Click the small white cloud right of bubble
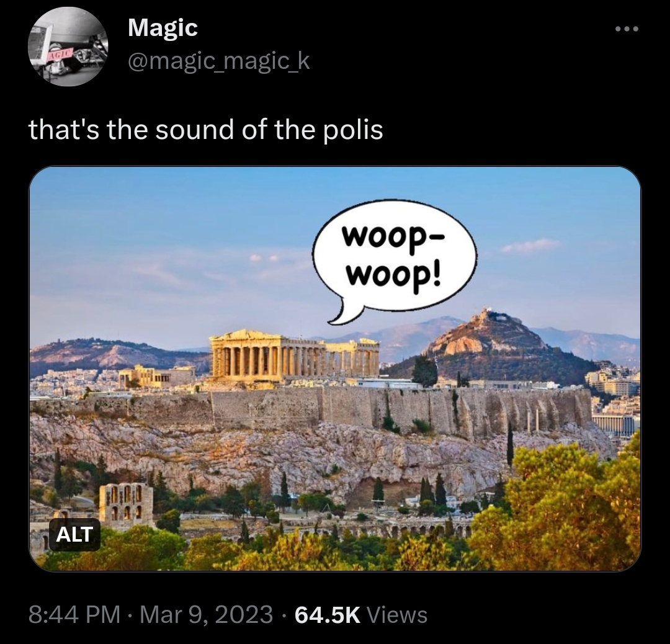This screenshot has height=644, width=670. (530, 245)
